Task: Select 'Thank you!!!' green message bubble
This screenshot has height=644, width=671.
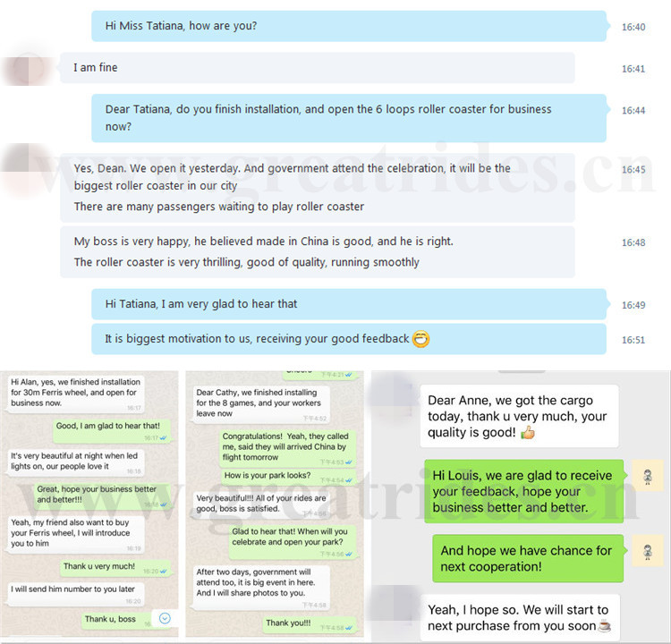Action: (310, 625)
